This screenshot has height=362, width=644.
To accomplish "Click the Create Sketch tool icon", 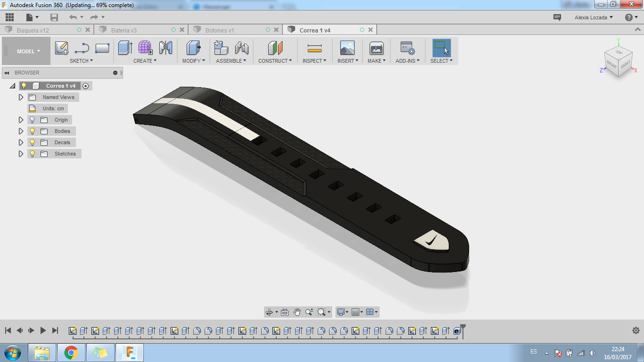I will [x=62, y=48].
